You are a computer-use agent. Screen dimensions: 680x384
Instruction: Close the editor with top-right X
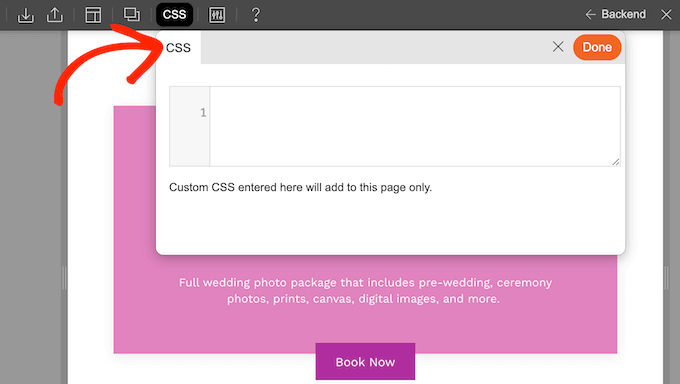(x=666, y=14)
